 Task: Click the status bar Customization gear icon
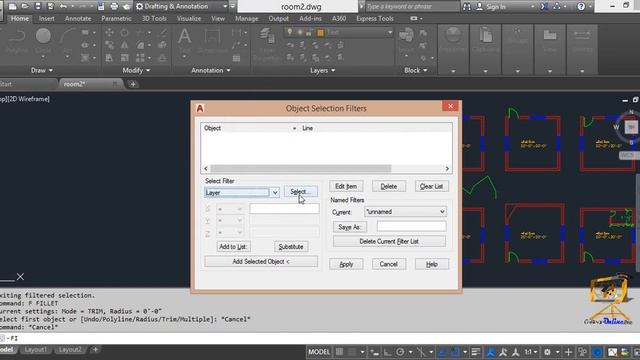(x=547, y=352)
